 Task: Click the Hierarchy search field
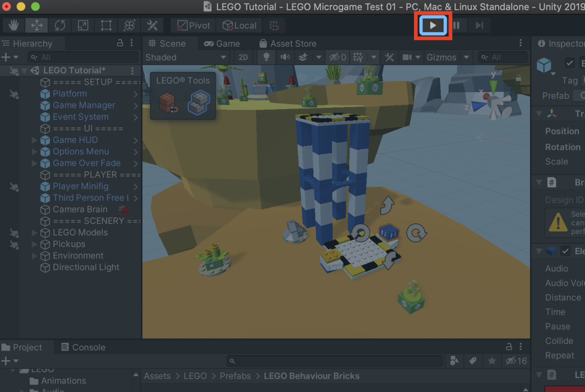tap(83, 57)
